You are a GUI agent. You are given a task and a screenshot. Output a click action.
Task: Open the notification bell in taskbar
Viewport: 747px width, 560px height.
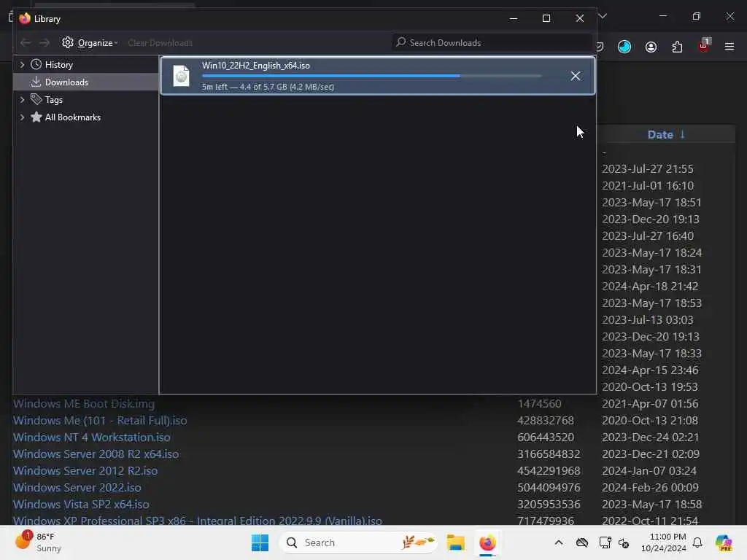697,542
